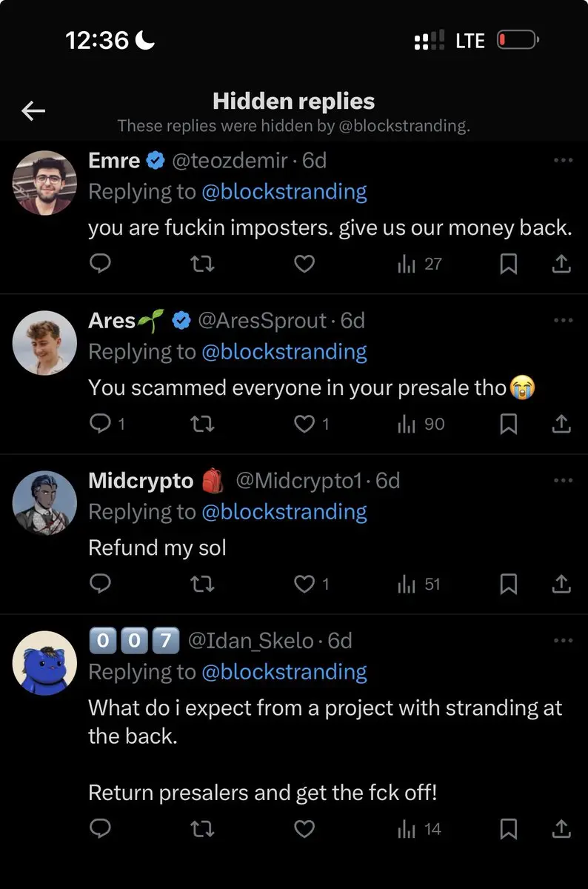
Task: Retweet Idan_Skelo's reply
Action: (x=202, y=829)
